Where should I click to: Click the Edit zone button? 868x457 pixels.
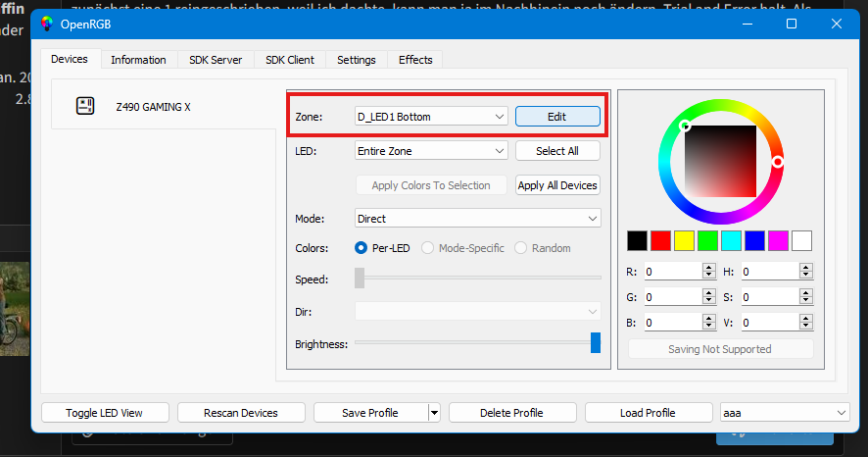pos(557,117)
